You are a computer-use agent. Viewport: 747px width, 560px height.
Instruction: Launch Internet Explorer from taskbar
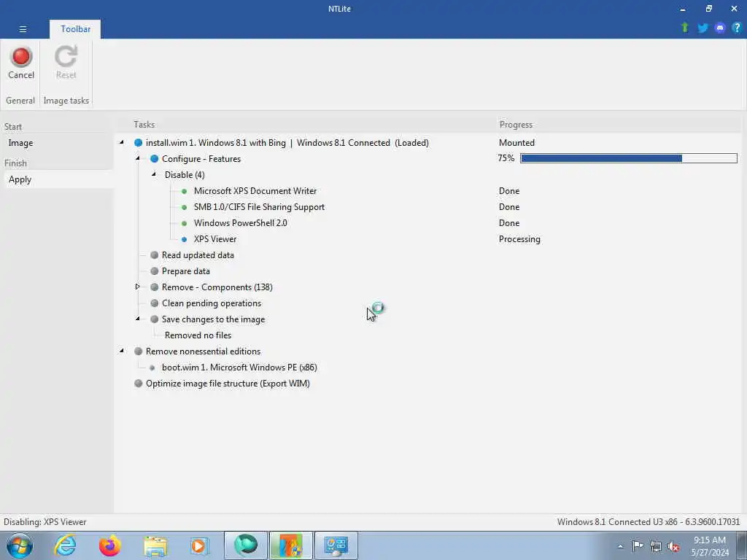click(65, 545)
